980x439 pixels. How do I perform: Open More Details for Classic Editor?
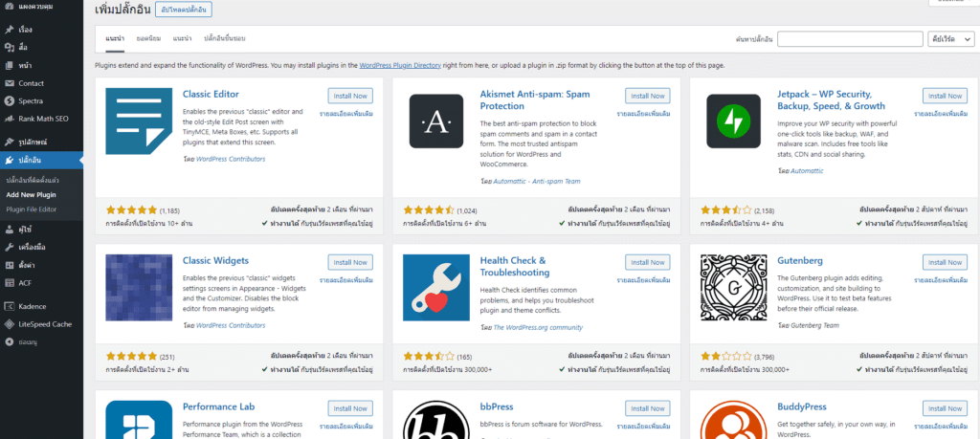[x=346, y=114]
